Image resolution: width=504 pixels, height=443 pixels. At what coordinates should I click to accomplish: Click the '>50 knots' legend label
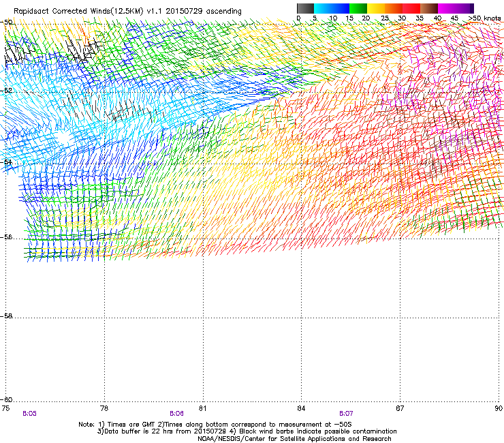click(484, 18)
